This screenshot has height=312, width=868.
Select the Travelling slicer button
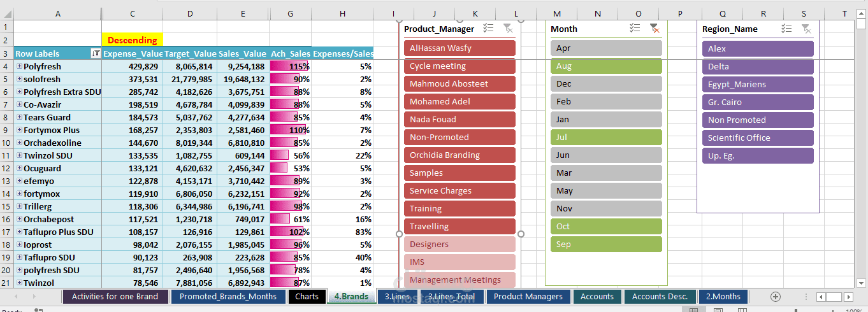point(459,227)
